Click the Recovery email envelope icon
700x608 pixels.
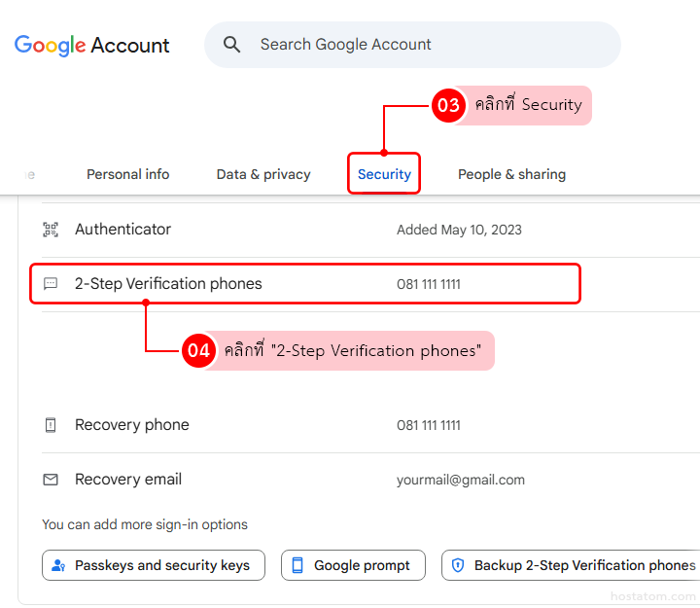tap(51, 480)
